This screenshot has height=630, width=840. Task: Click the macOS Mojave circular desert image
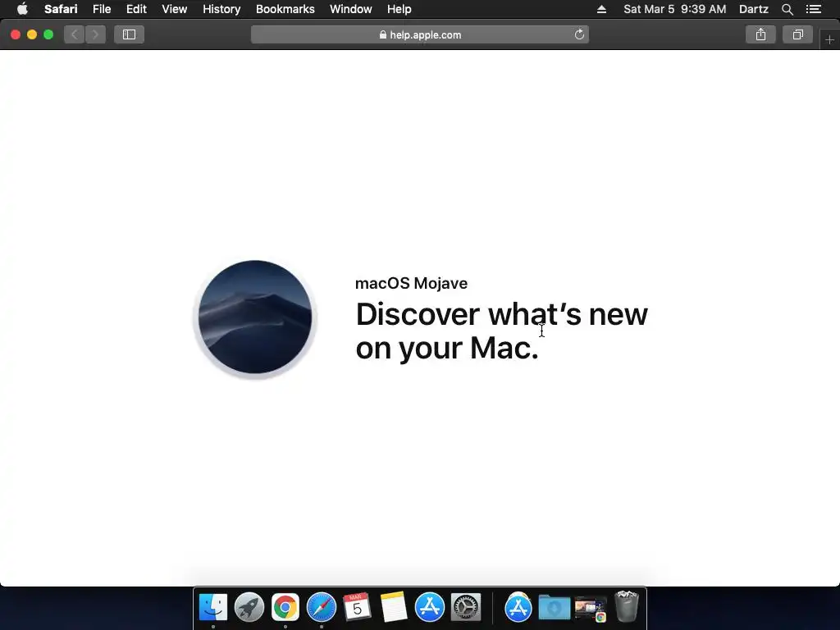255,317
